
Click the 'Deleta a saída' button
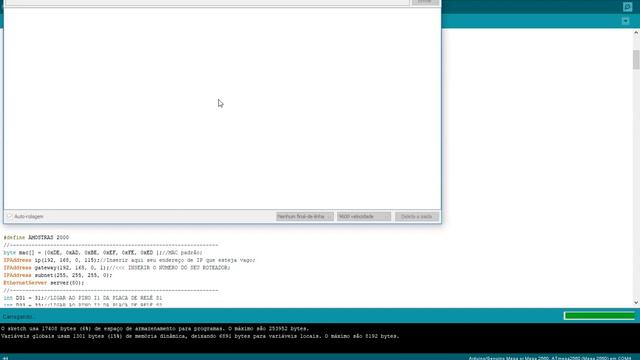(x=417, y=216)
